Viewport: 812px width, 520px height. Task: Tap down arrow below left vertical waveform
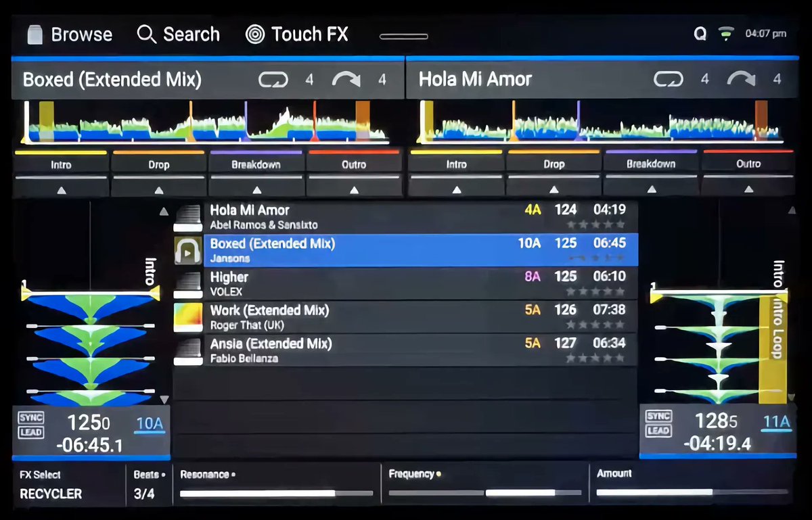pos(163,400)
